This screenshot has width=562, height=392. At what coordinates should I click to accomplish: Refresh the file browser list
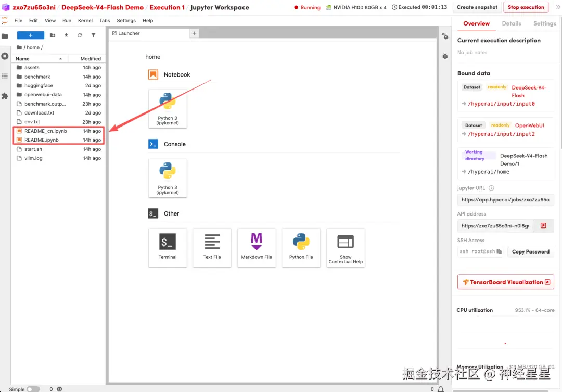(80, 35)
